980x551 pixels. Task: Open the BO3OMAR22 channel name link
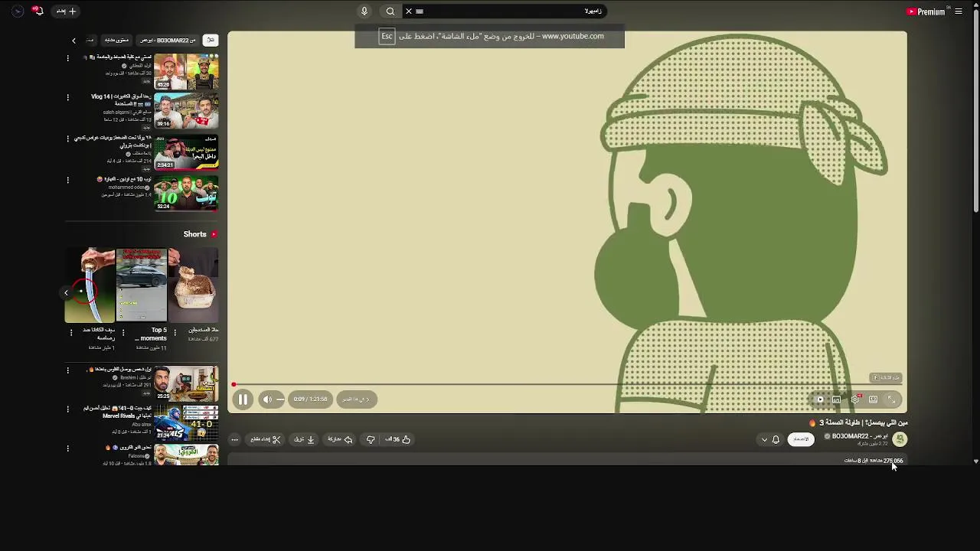tap(860, 436)
